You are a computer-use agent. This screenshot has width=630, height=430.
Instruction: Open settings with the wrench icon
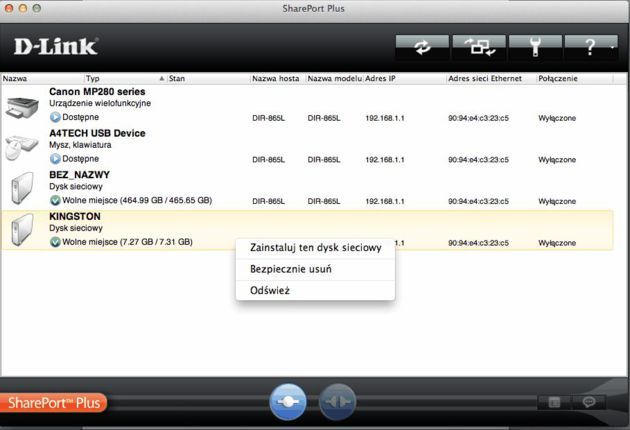535,47
